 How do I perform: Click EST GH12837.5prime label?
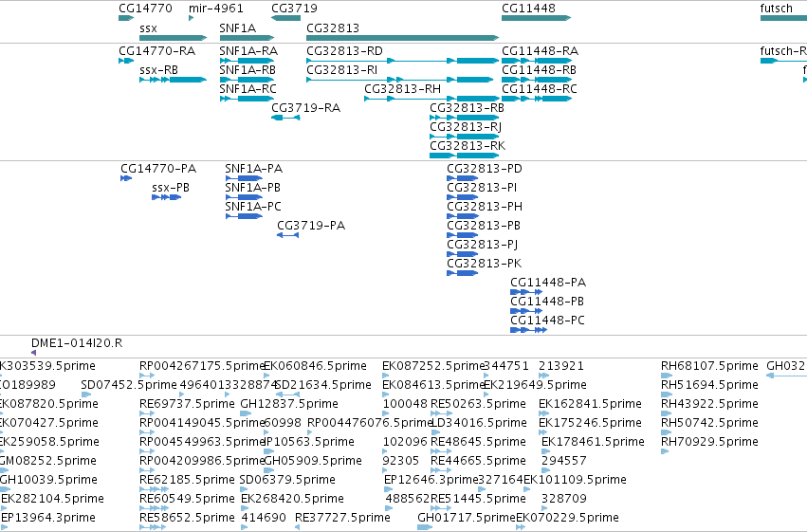coord(289,404)
